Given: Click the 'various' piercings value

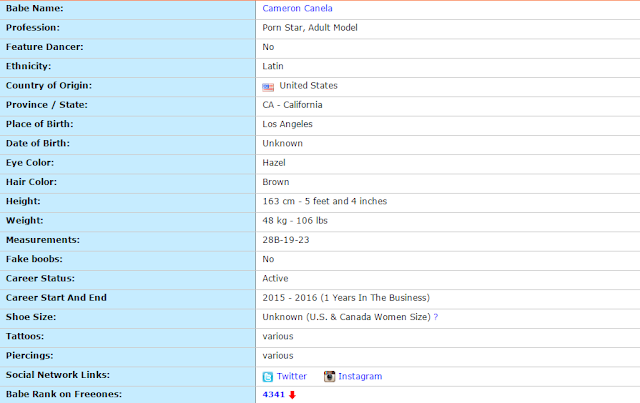Looking at the screenshot, I should point(278,356).
